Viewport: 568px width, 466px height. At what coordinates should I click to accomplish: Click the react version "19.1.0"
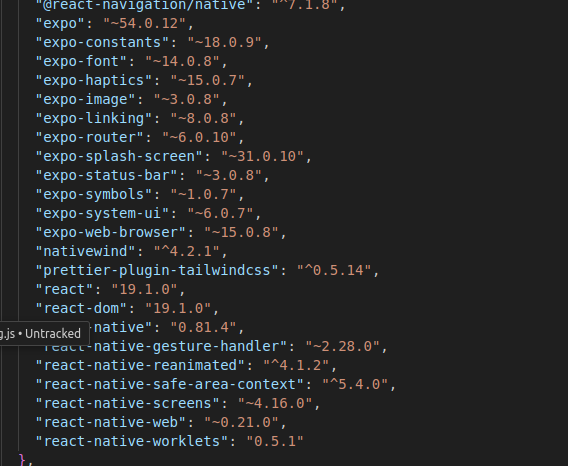[144, 290]
